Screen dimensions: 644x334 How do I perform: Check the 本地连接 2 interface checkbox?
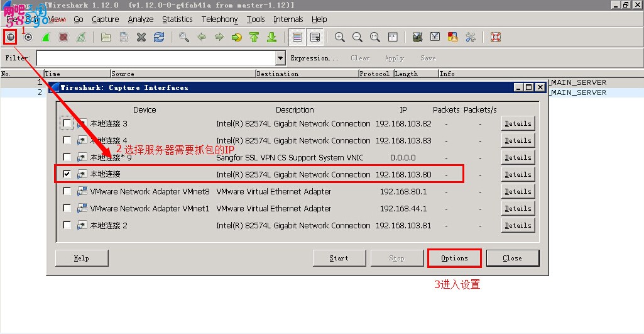pyautogui.click(x=67, y=225)
